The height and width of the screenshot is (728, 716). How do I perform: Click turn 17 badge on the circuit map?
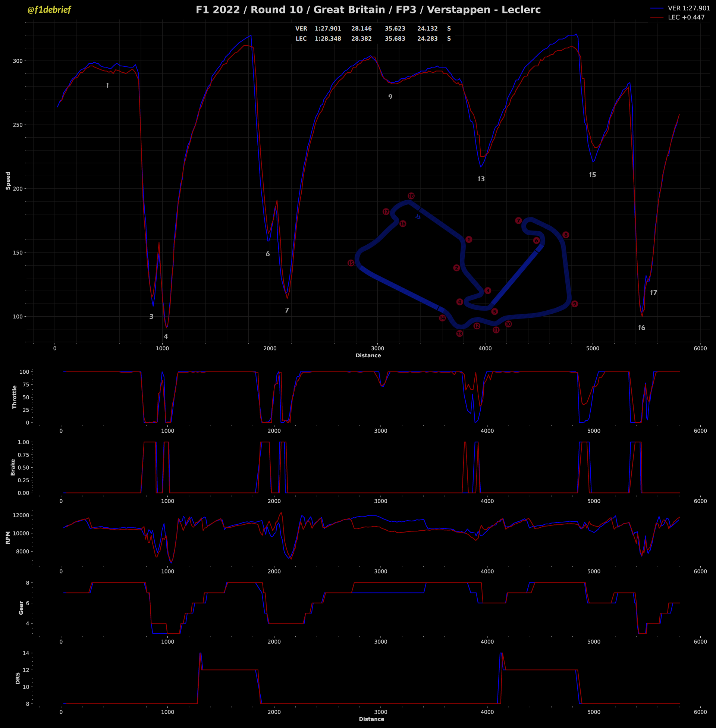386,212
